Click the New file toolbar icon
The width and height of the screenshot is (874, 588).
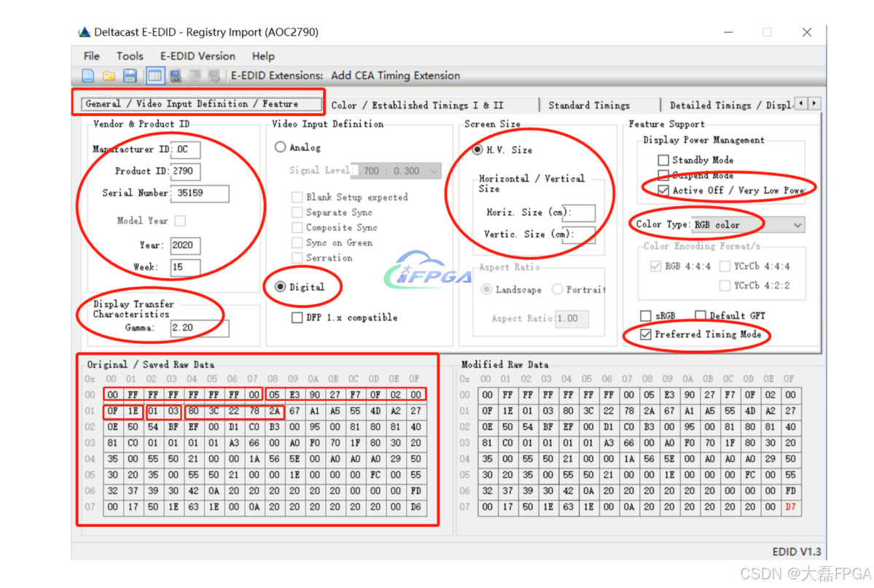click(88, 76)
